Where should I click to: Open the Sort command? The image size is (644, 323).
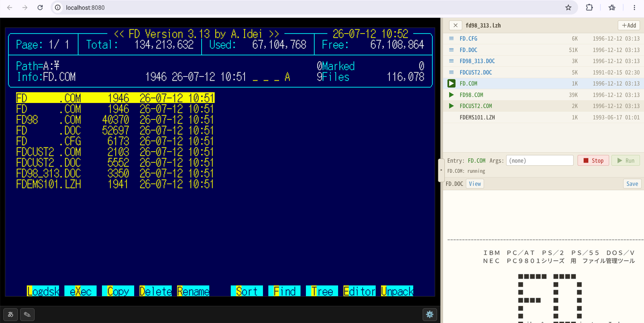point(247,291)
